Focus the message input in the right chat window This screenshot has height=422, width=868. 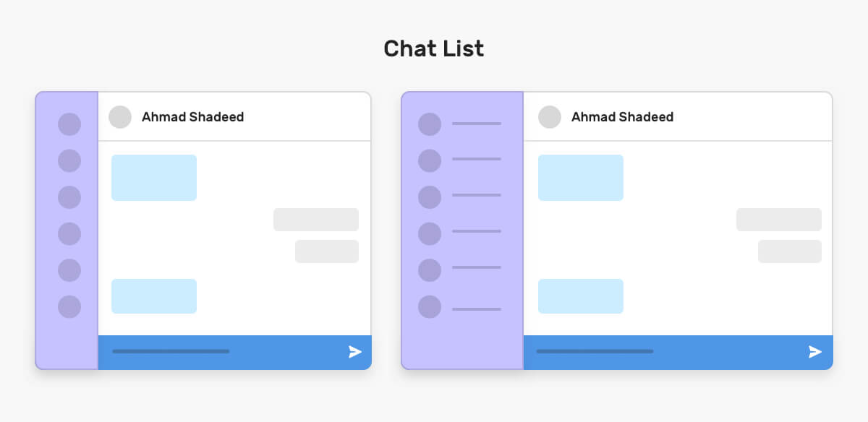click(x=595, y=352)
